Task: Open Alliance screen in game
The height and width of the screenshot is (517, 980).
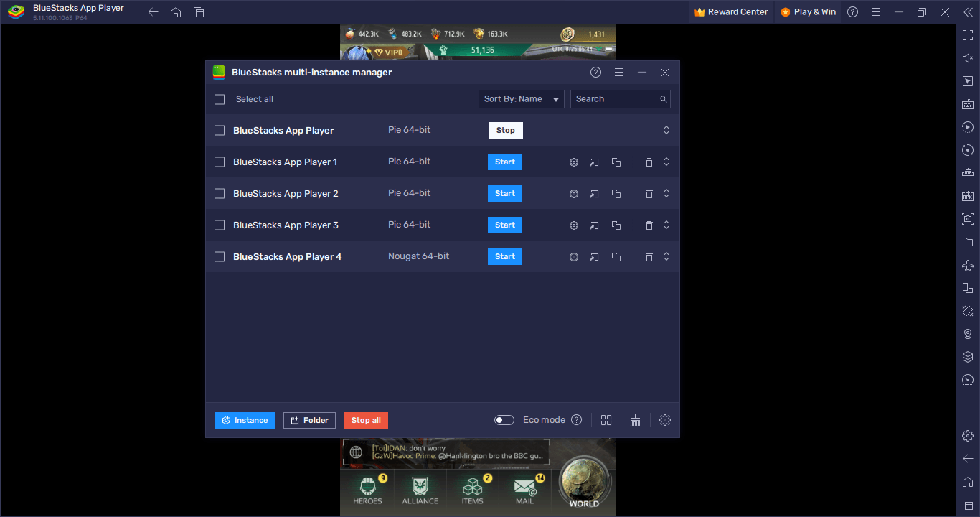Action: [420, 490]
